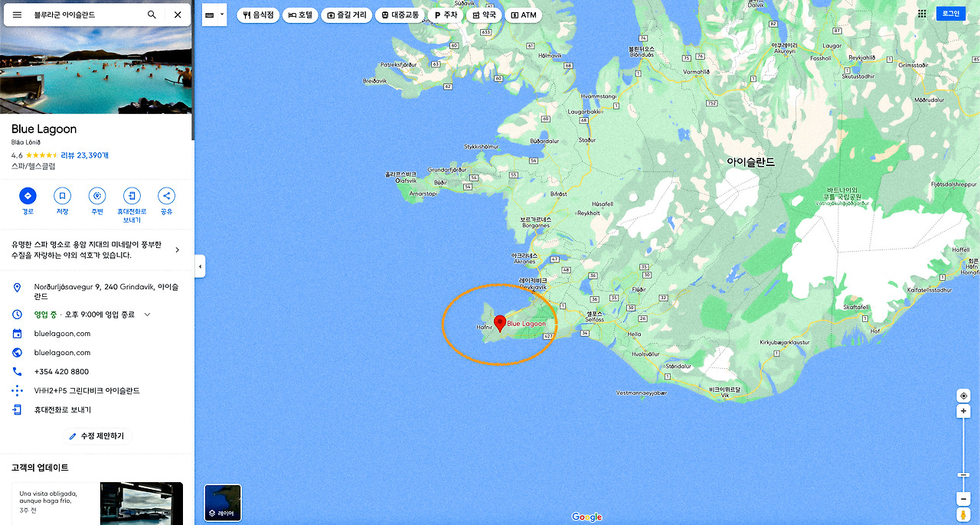
Task: Clear search with the X icon
Action: (x=178, y=15)
